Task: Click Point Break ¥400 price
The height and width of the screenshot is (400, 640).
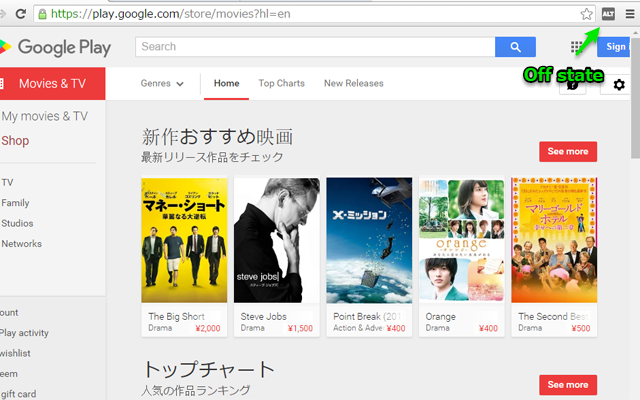Action: [x=396, y=329]
